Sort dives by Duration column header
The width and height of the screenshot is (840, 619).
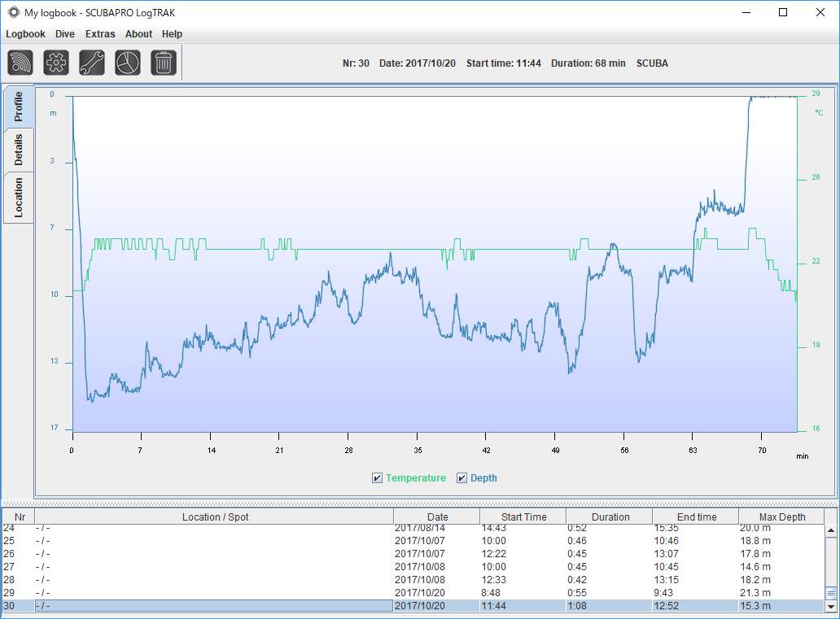coord(610,517)
